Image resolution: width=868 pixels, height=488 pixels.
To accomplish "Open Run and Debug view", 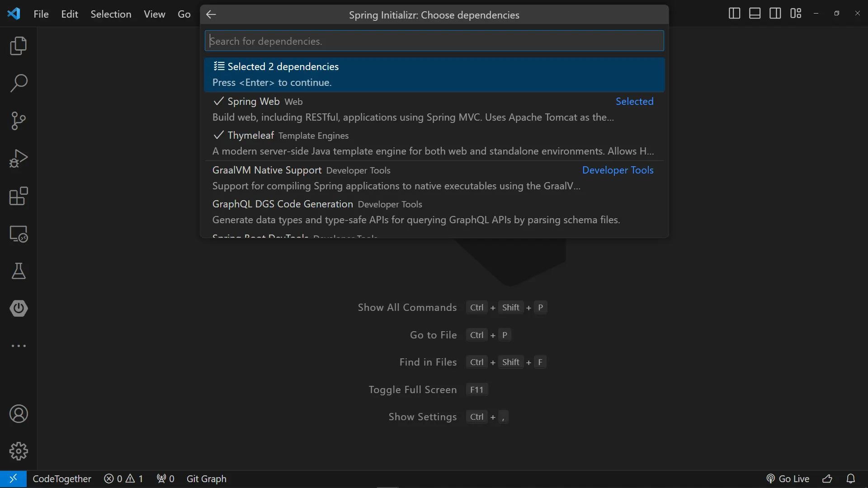I will (19, 159).
